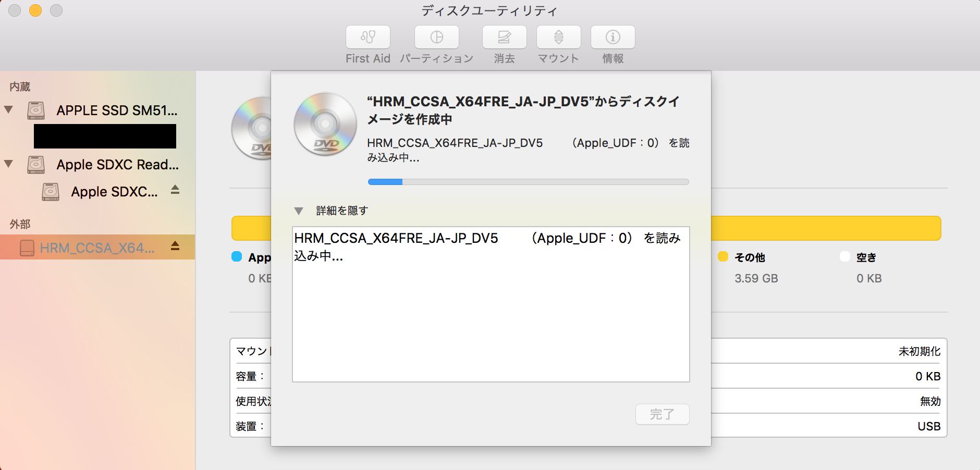The width and height of the screenshot is (980, 470).
Task: Click the First Aid toolbar icon
Action: click(367, 37)
